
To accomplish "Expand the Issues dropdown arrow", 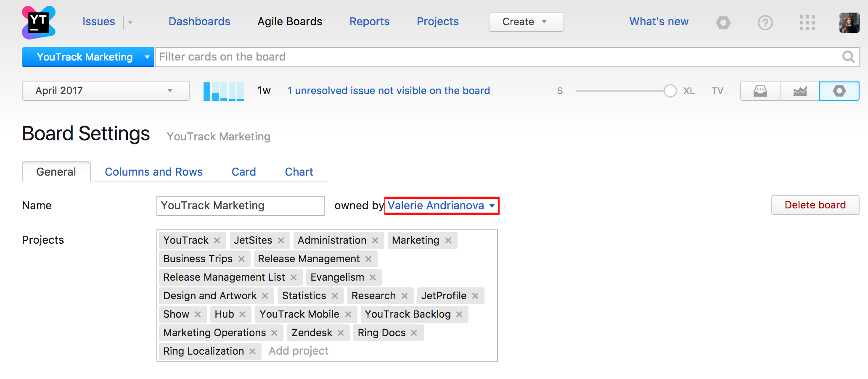I will click(x=130, y=23).
